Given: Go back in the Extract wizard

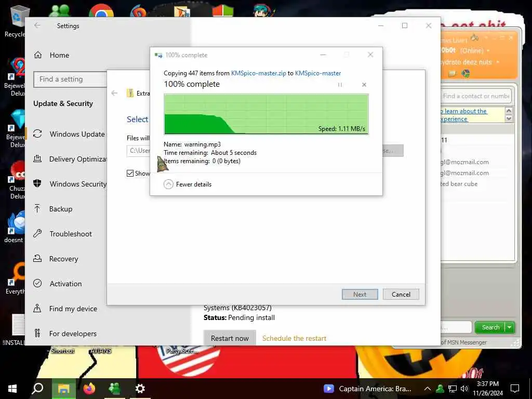Looking at the screenshot, I should (114, 93).
